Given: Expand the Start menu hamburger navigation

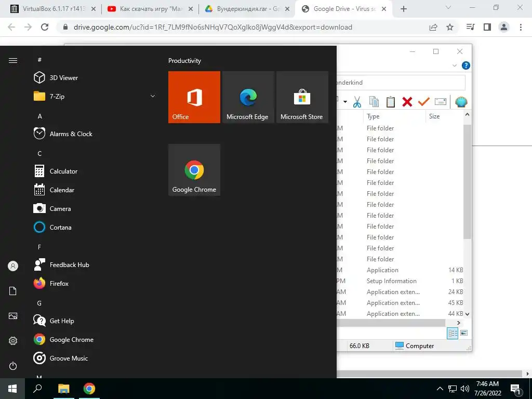Looking at the screenshot, I should click(13, 60).
